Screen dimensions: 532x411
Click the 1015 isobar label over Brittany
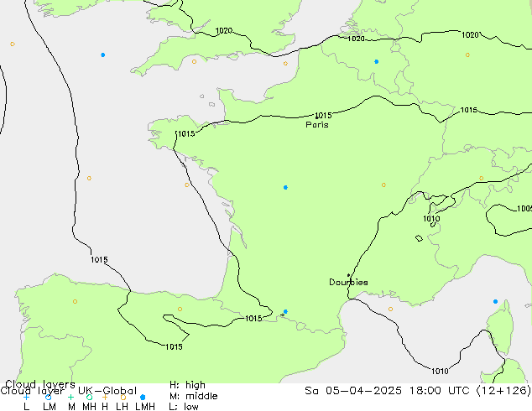186,133
